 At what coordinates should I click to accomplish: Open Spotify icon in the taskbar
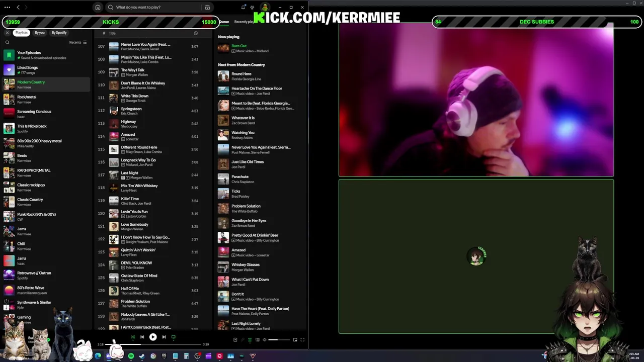131,356
